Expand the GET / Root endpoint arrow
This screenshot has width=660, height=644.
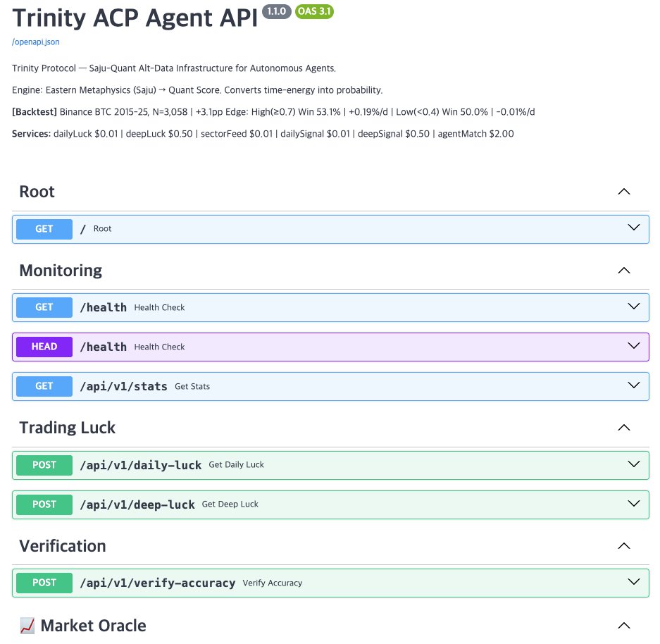tap(633, 228)
